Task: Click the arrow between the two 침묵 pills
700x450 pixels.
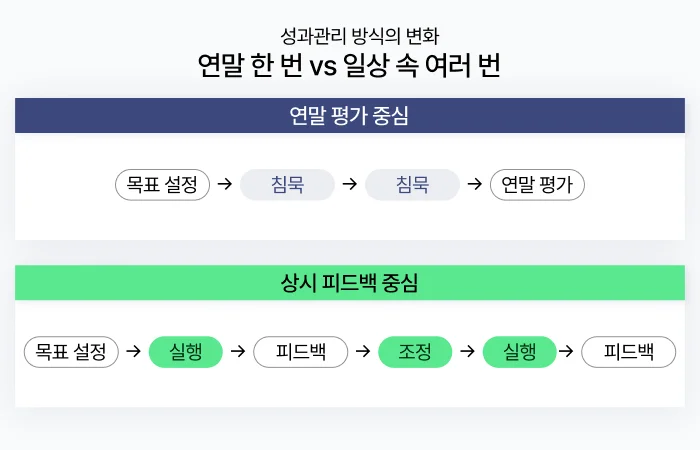Action: click(350, 183)
